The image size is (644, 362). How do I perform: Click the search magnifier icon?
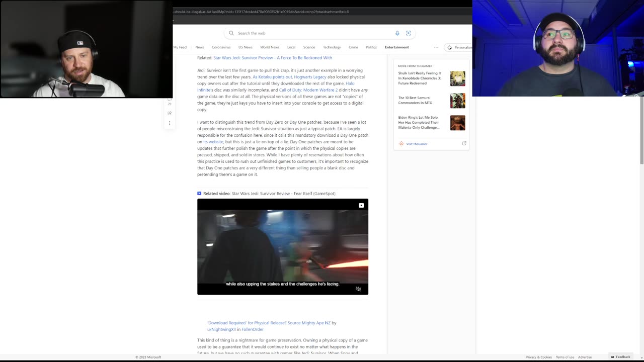click(x=231, y=33)
